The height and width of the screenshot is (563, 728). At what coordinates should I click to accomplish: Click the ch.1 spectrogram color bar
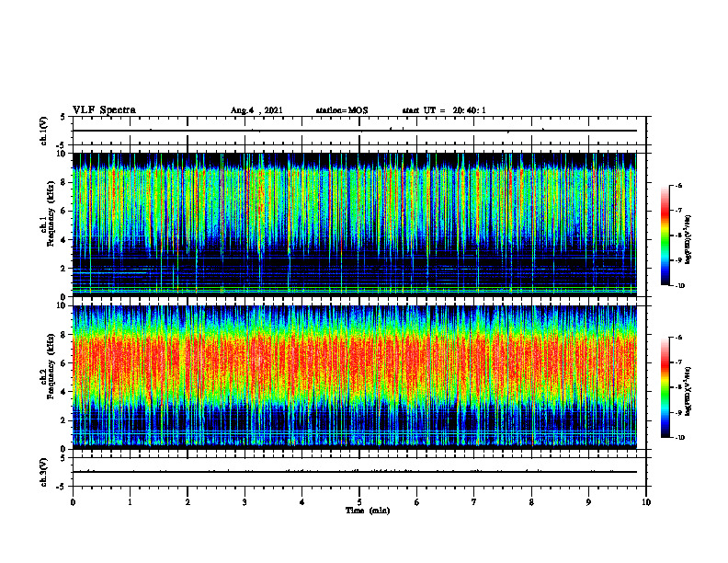click(665, 236)
